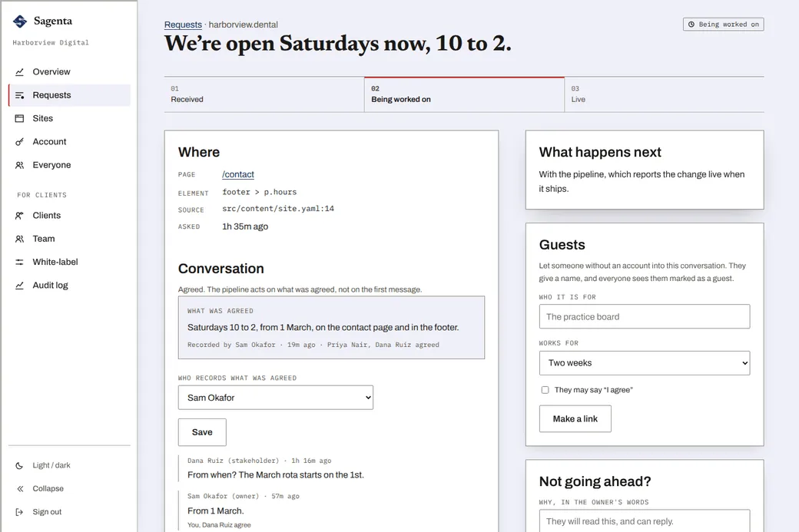The image size is (799, 532).
Task: Select the 01 Received step
Action: click(x=264, y=94)
